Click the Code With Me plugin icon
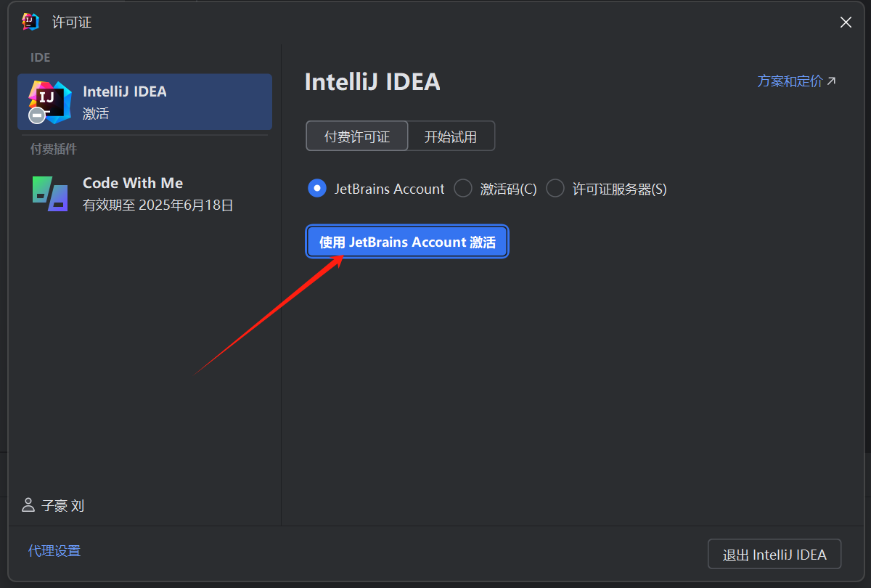 point(50,194)
